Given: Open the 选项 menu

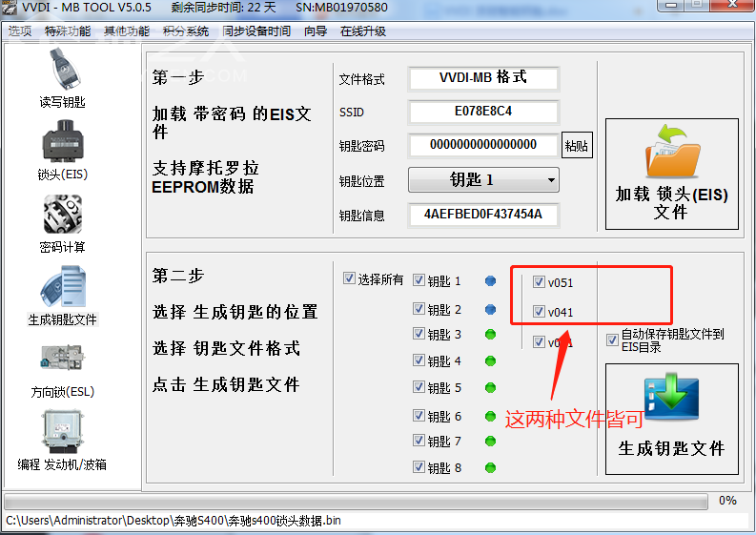Looking at the screenshot, I should [x=20, y=31].
